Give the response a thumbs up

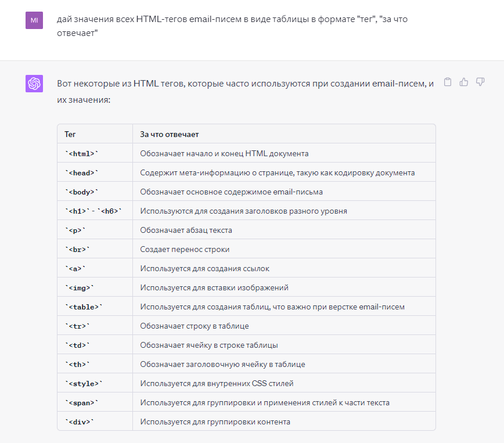(x=463, y=82)
